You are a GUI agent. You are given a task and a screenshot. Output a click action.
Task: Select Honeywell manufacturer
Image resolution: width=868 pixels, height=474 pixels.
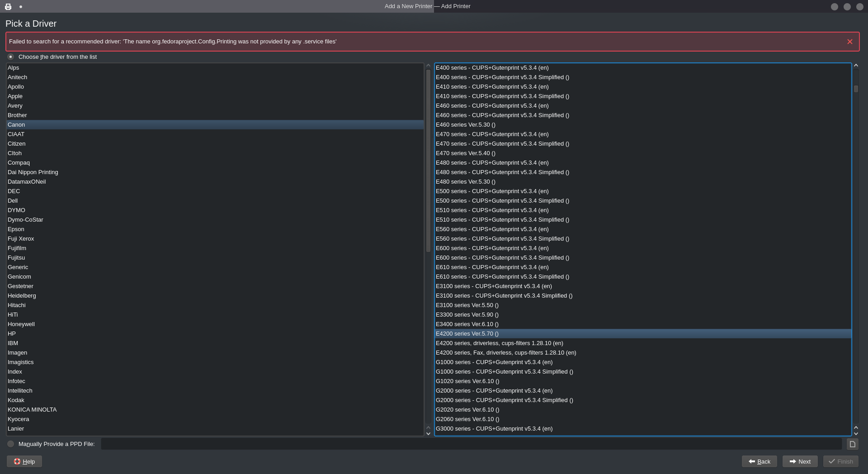(215, 324)
